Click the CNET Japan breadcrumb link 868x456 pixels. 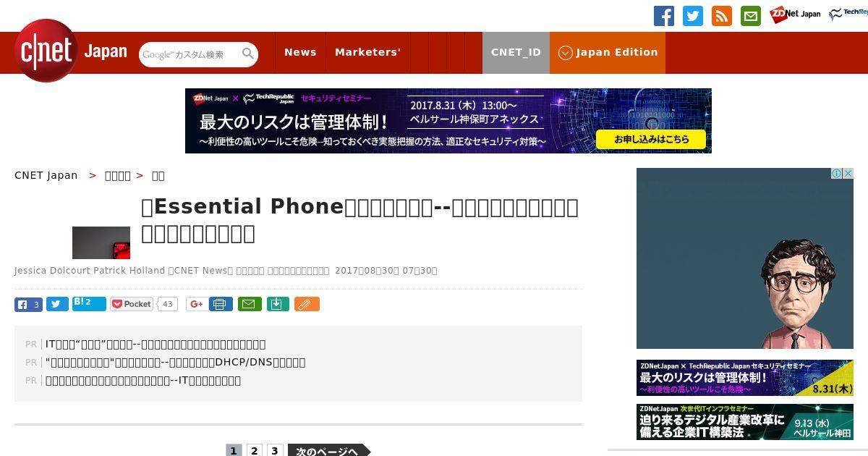pos(46,175)
